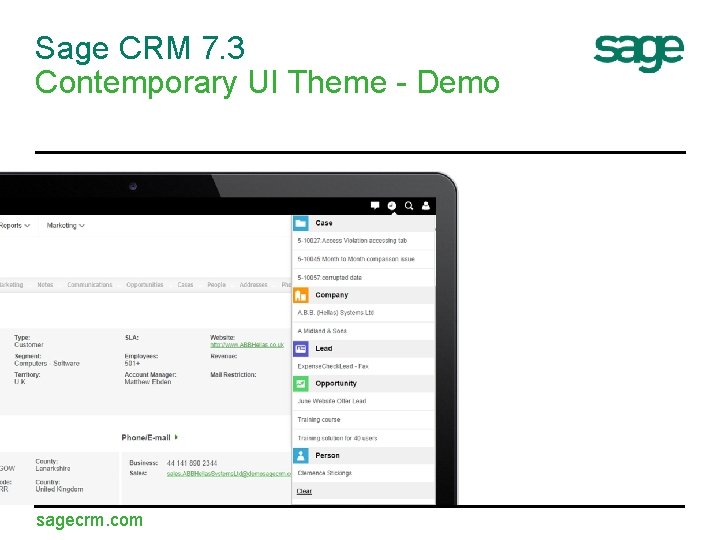
Task: Click the recent items clock icon
Action: (x=392, y=205)
